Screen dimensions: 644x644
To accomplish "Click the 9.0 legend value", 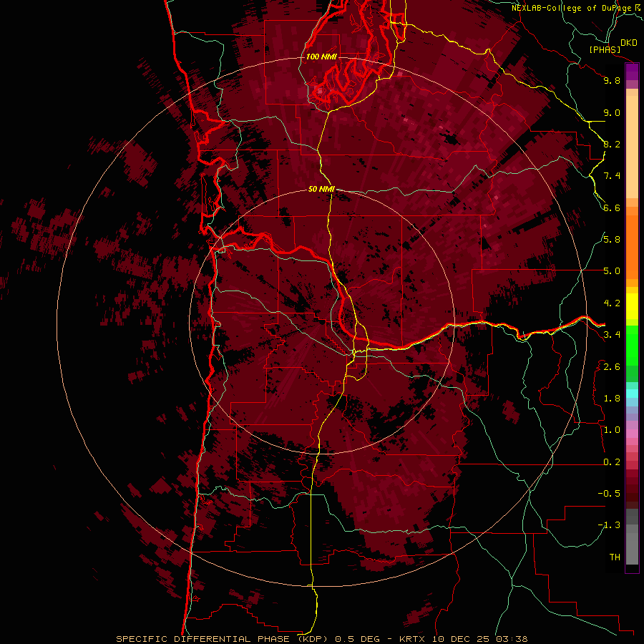I will [x=612, y=112].
